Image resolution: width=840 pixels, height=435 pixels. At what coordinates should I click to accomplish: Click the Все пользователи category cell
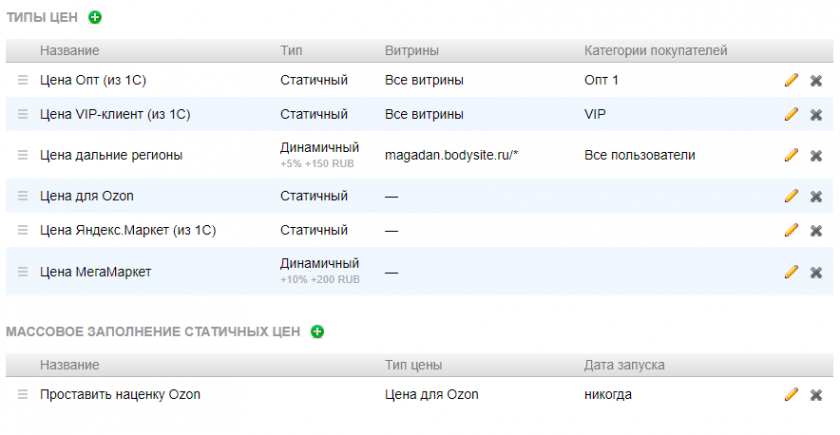click(640, 155)
